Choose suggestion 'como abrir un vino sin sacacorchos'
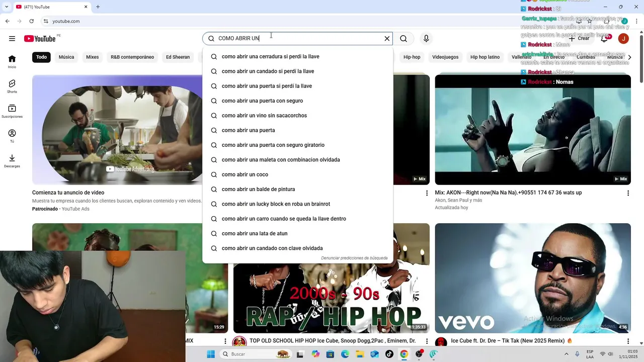644x362 pixels. click(298, 116)
